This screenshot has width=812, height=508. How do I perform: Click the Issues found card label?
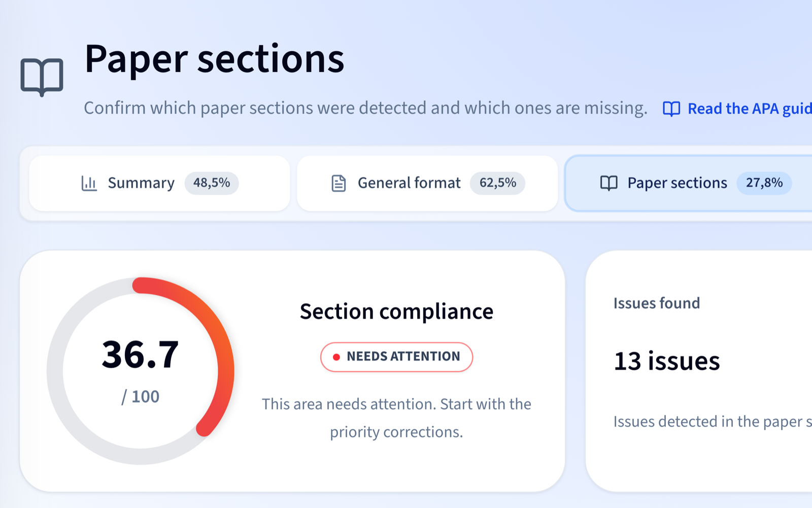657,303
